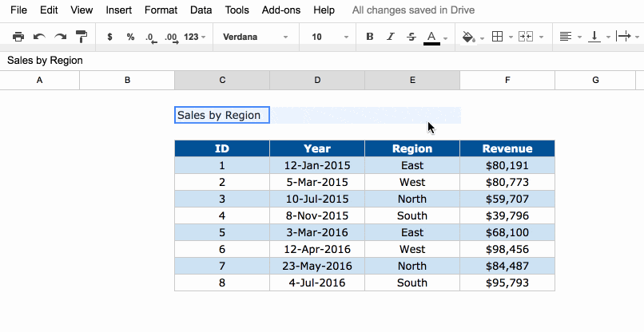Open the Verdana font dropdown
The width and height of the screenshot is (644, 332).
[x=255, y=37]
